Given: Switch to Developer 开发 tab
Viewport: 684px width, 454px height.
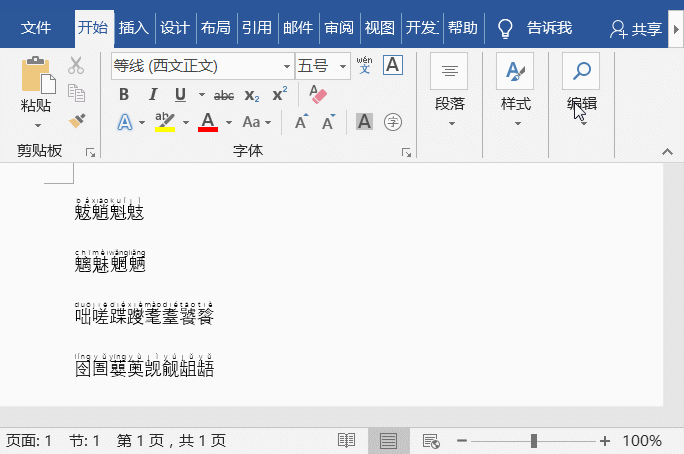Looking at the screenshot, I should tap(422, 28).
